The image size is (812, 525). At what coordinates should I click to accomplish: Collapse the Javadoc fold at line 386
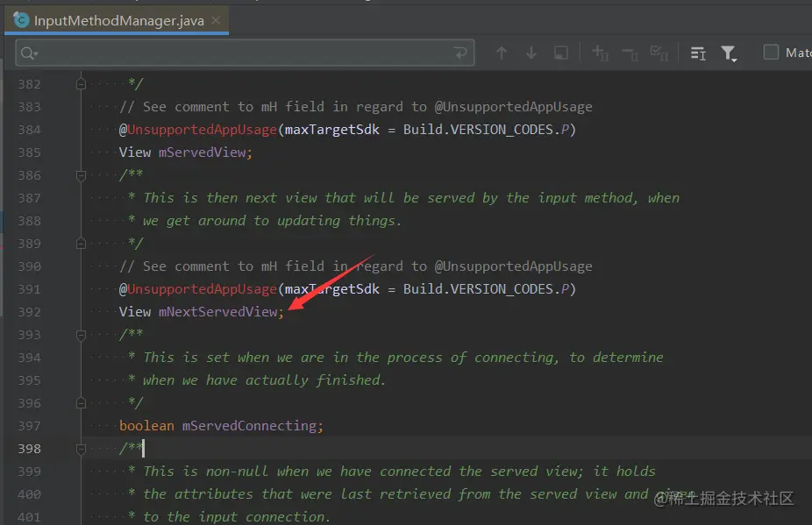pos(81,175)
